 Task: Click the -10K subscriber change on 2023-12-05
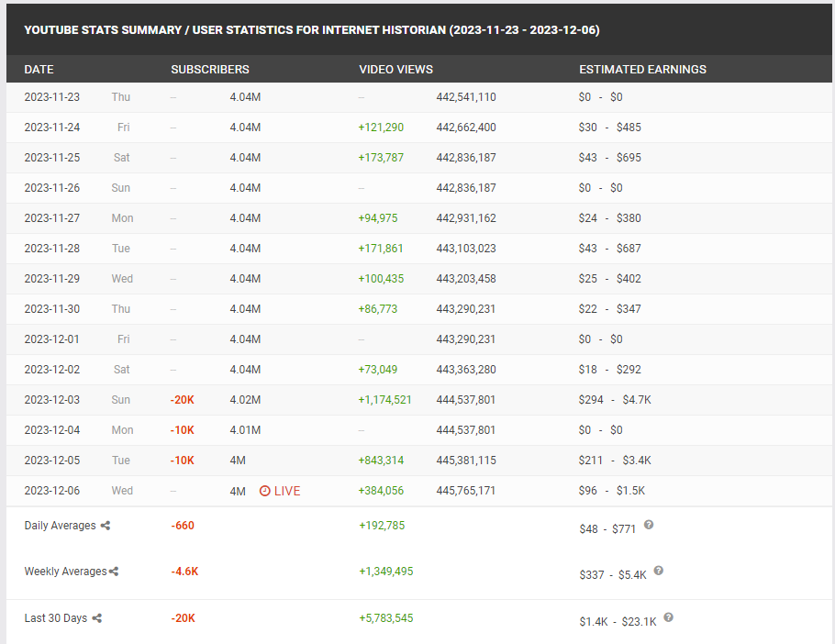tap(182, 461)
